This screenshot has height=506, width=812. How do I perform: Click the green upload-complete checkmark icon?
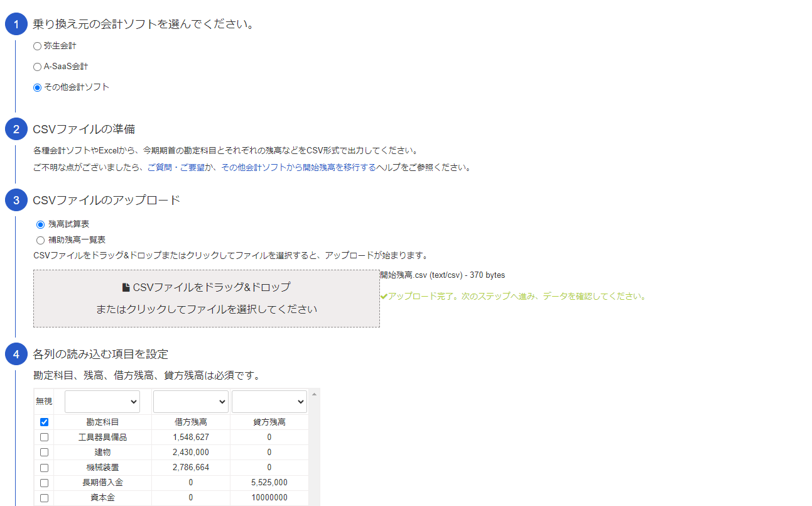pos(384,296)
